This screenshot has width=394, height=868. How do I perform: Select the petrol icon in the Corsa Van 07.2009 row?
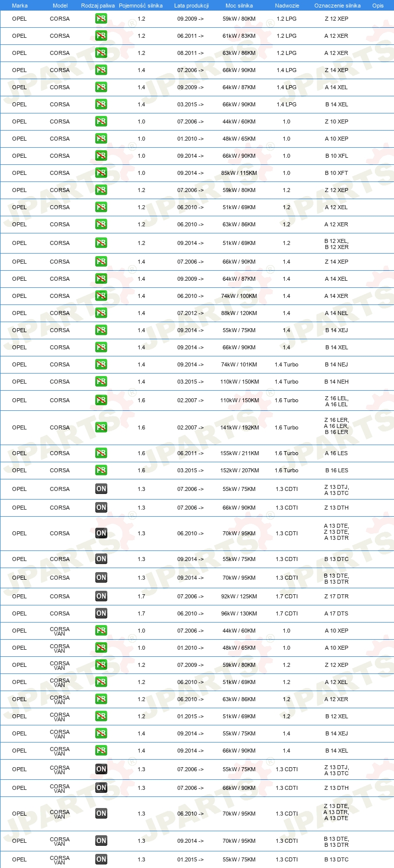point(101,665)
